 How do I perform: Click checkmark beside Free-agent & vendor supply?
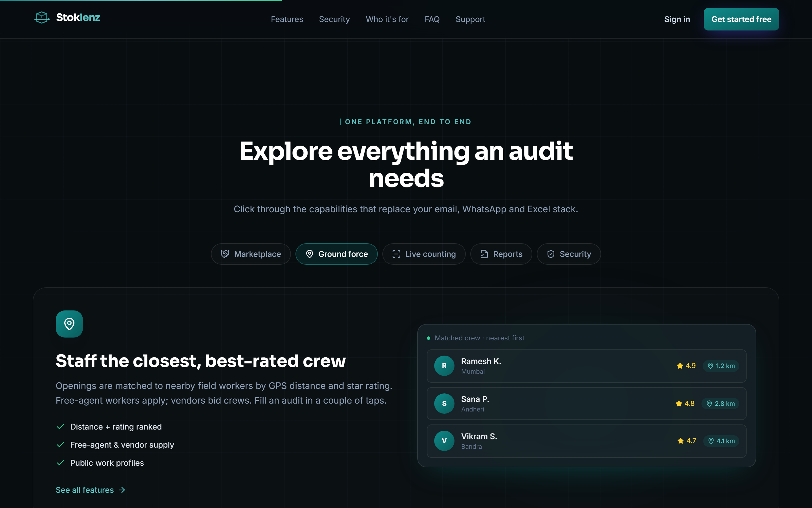[60, 445]
